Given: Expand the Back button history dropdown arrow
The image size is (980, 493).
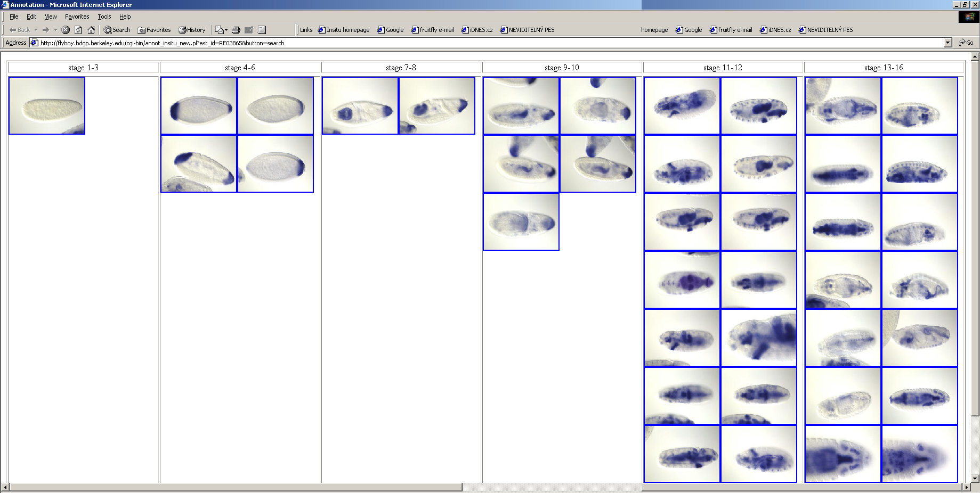Looking at the screenshot, I should (36, 30).
